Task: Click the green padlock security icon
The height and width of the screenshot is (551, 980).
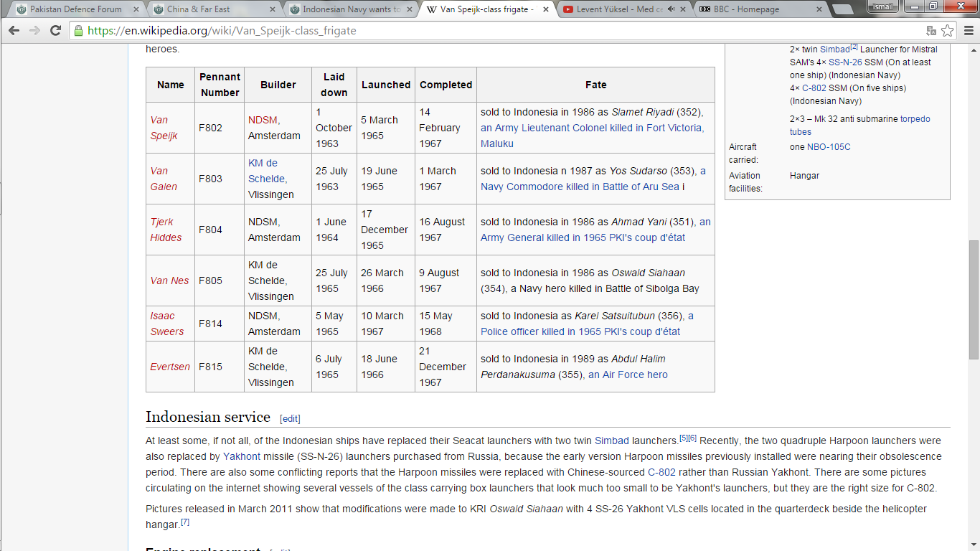Action: point(78,31)
